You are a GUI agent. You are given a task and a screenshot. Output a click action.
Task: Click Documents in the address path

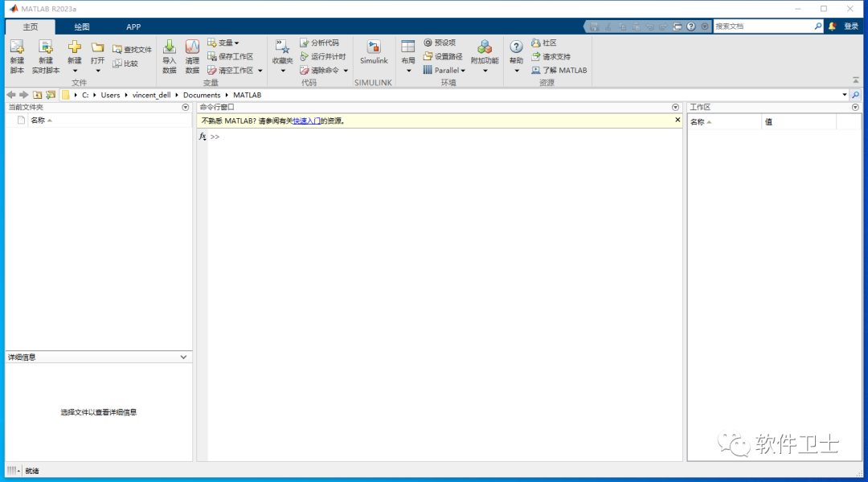202,95
